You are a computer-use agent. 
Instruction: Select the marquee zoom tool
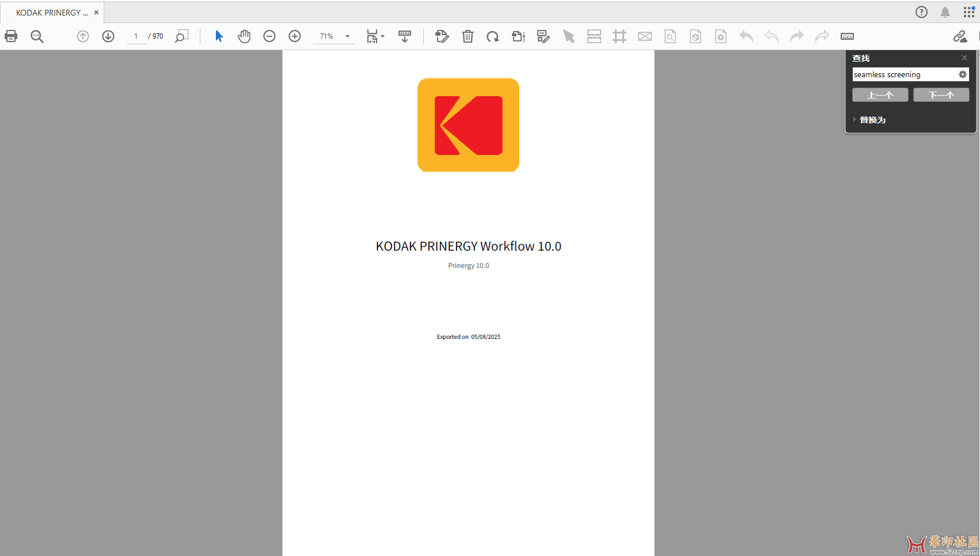pos(182,36)
